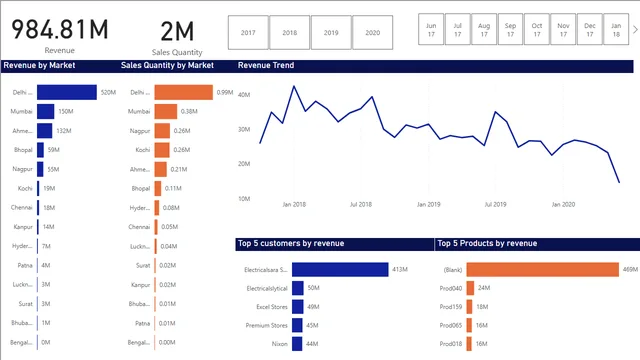640x360 pixels.
Task: Choose the Nov 17 month slicer
Action: tap(563, 29)
